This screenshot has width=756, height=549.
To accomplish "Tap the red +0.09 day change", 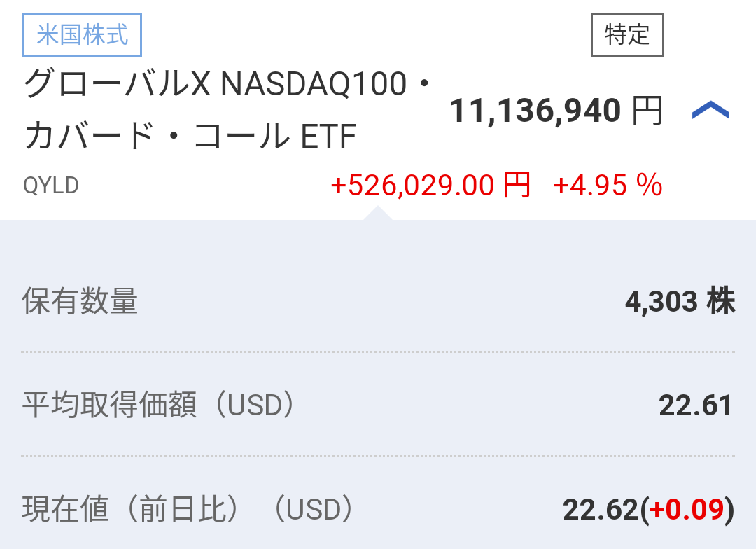I will [x=687, y=510].
